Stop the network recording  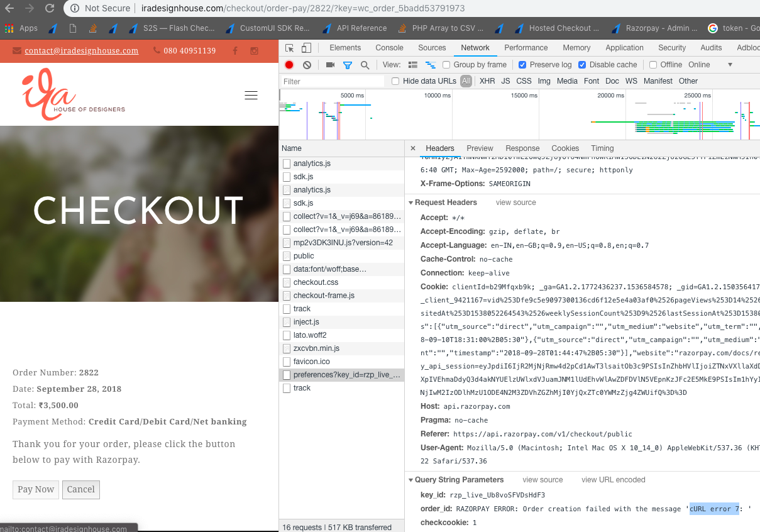click(289, 64)
